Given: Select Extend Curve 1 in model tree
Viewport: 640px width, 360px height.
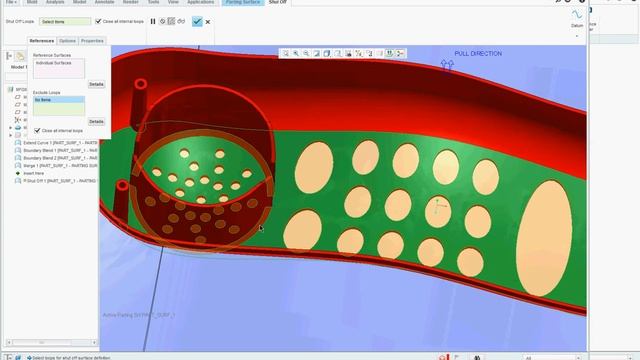Looking at the screenshot, I should [56, 143].
